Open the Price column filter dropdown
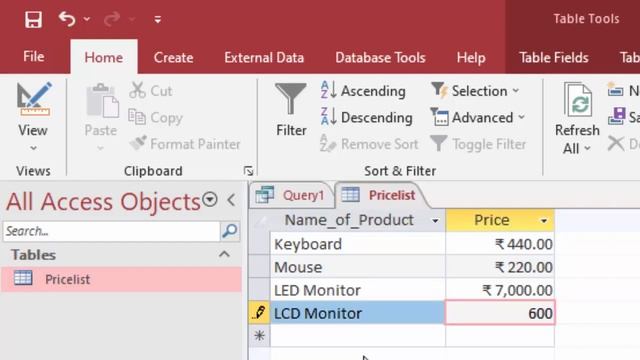The image size is (640, 360). [544, 221]
